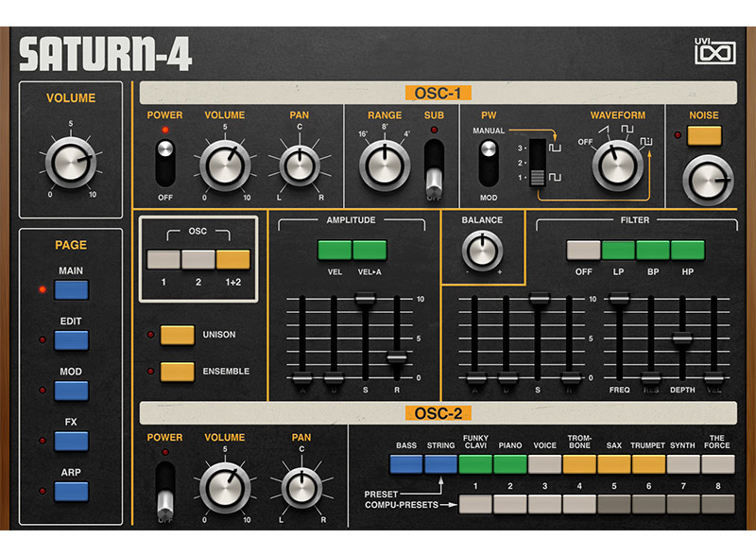Viewport: 756px width, 556px height.
Task: Open the MAIN page
Action: pos(72,290)
